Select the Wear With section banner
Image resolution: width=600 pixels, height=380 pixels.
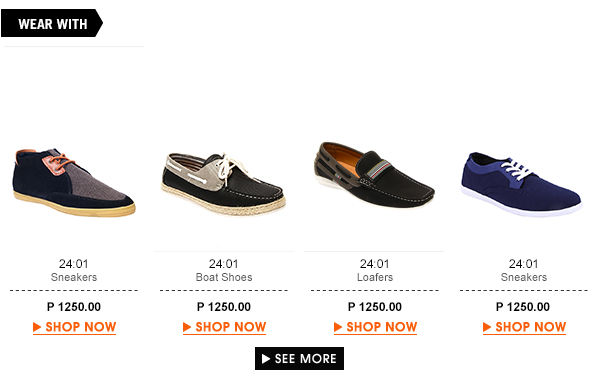pyautogui.click(x=52, y=23)
